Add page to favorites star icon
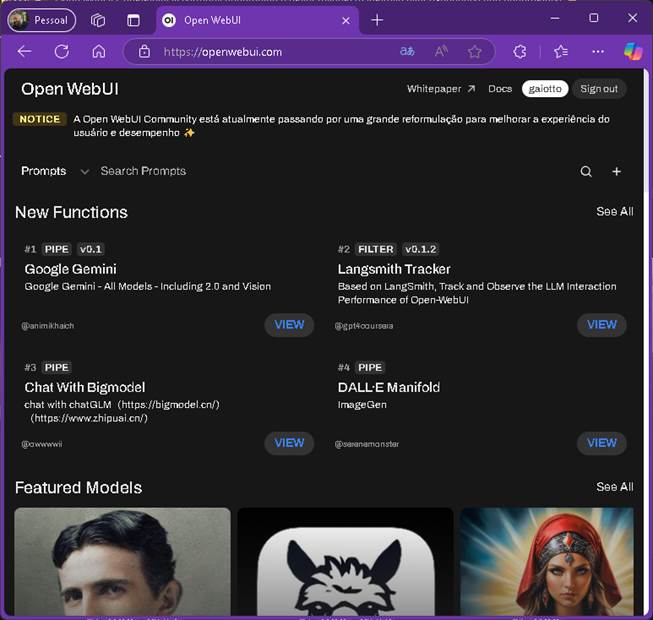Image resolution: width=653 pixels, height=620 pixels. point(474,52)
